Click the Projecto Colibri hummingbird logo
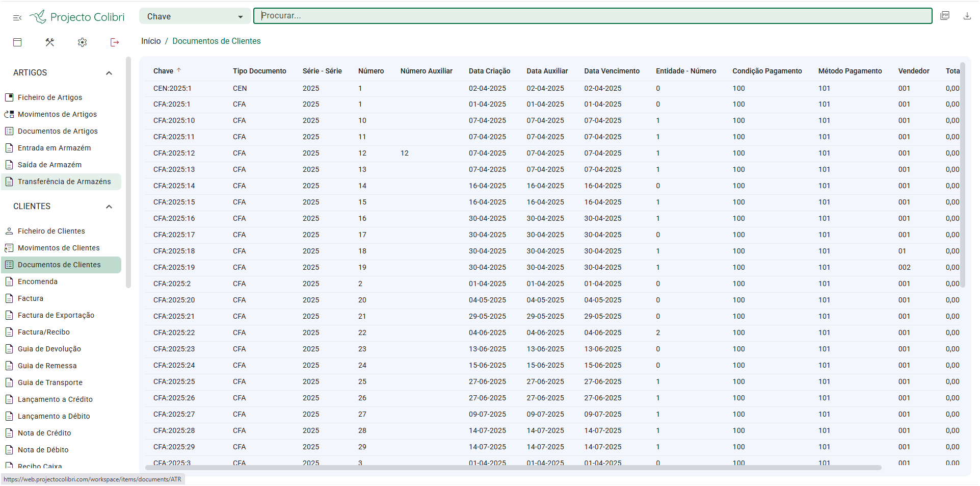This screenshot has height=486, width=980. click(x=38, y=17)
